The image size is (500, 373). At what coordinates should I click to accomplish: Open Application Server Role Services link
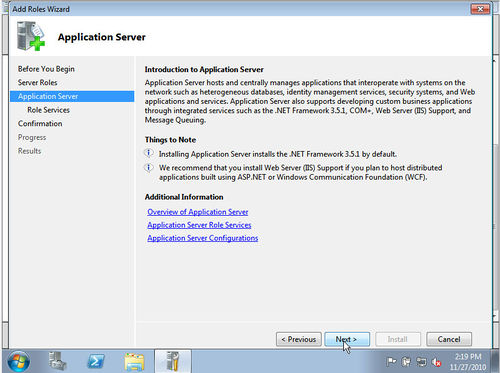199,225
